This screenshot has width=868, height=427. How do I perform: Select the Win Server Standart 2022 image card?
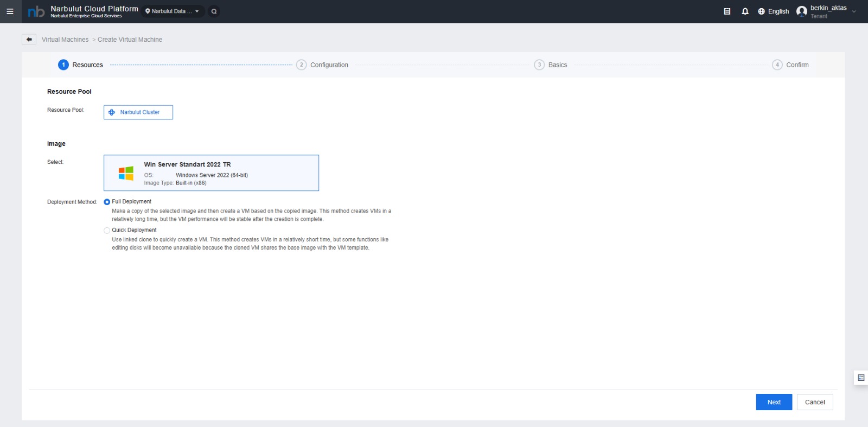211,173
